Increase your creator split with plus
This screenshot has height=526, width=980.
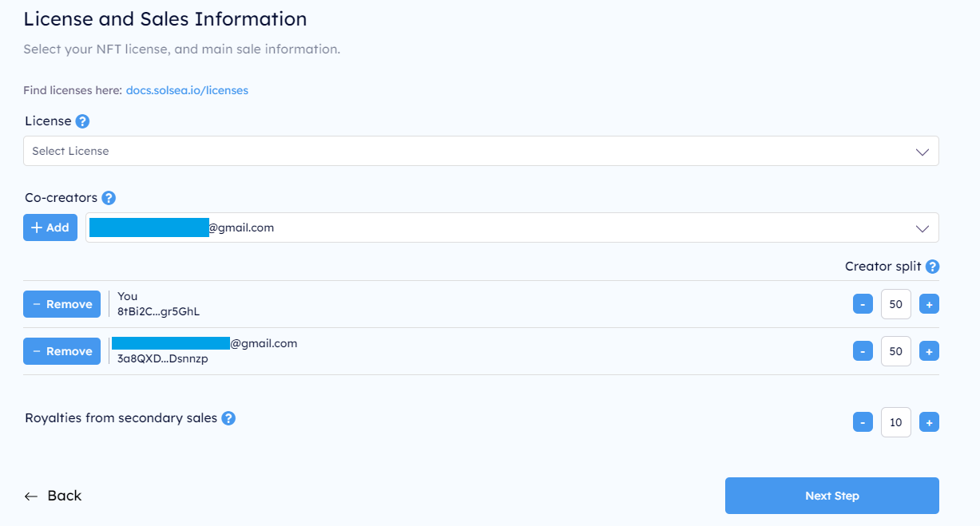[x=929, y=304]
